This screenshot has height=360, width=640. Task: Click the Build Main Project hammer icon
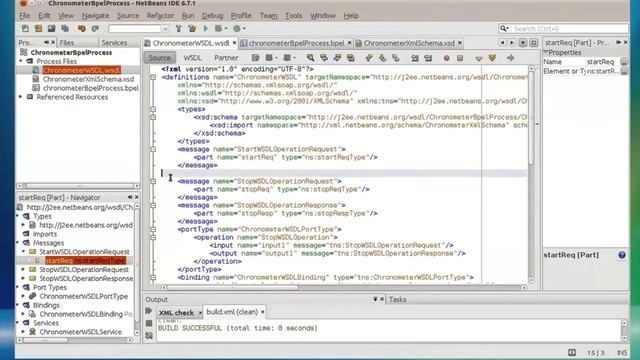pos(178,29)
